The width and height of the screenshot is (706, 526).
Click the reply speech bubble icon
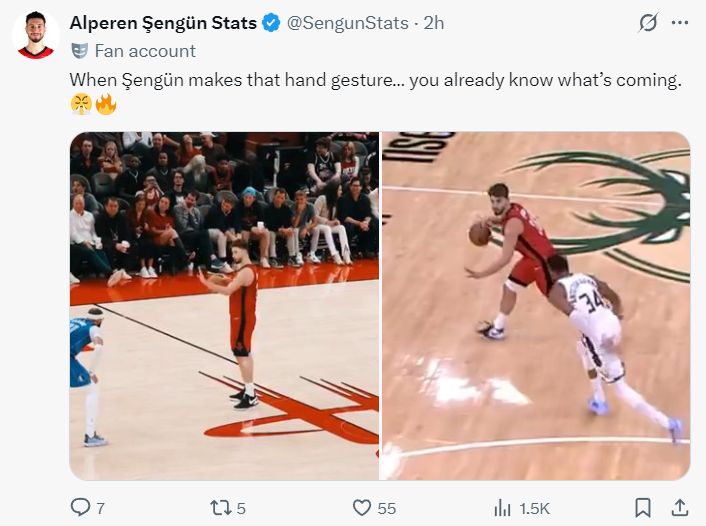[81, 507]
